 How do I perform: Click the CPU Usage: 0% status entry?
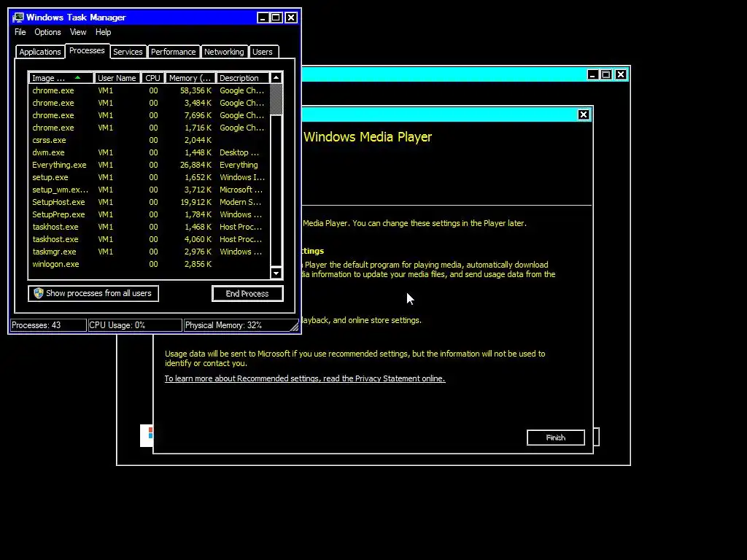pyautogui.click(x=135, y=325)
